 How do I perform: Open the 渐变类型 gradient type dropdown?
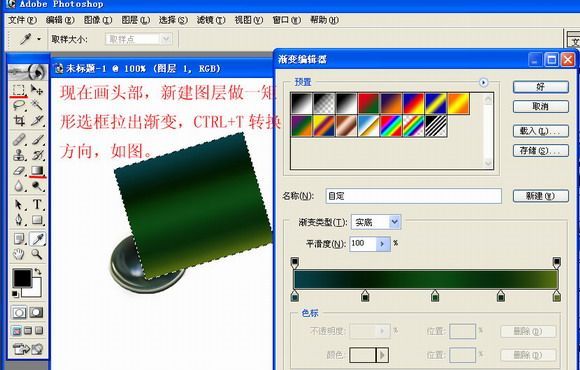point(395,222)
